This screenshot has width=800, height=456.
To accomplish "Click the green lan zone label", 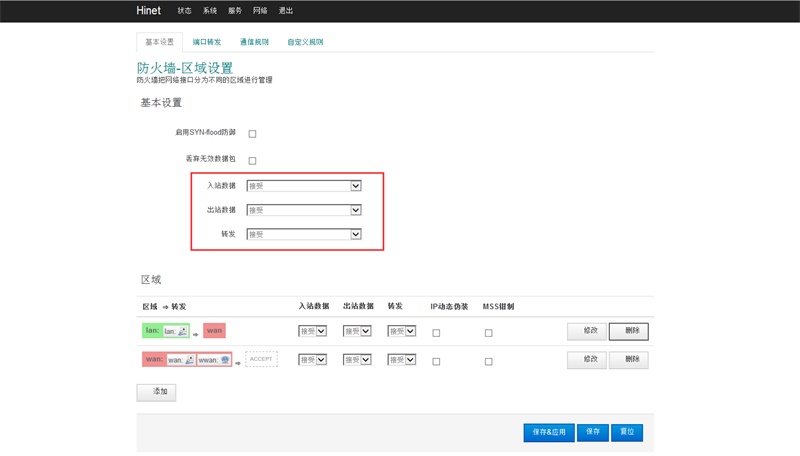I will point(151,331).
